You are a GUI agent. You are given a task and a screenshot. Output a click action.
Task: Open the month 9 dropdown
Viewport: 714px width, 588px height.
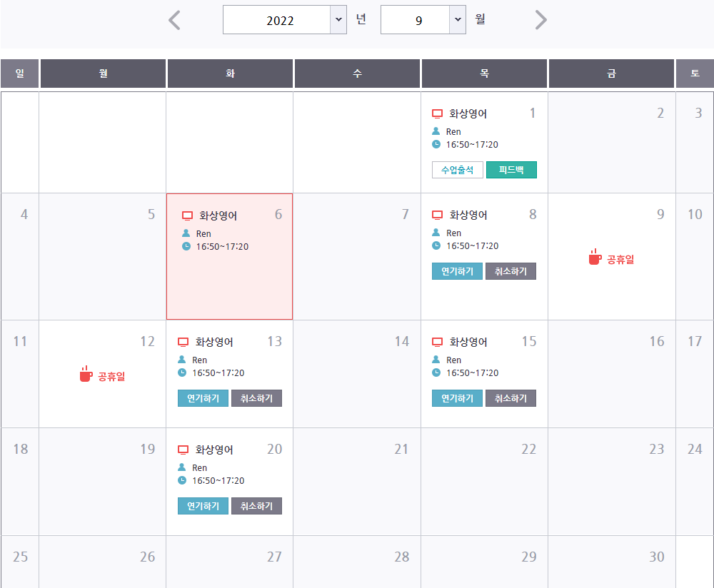click(423, 19)
